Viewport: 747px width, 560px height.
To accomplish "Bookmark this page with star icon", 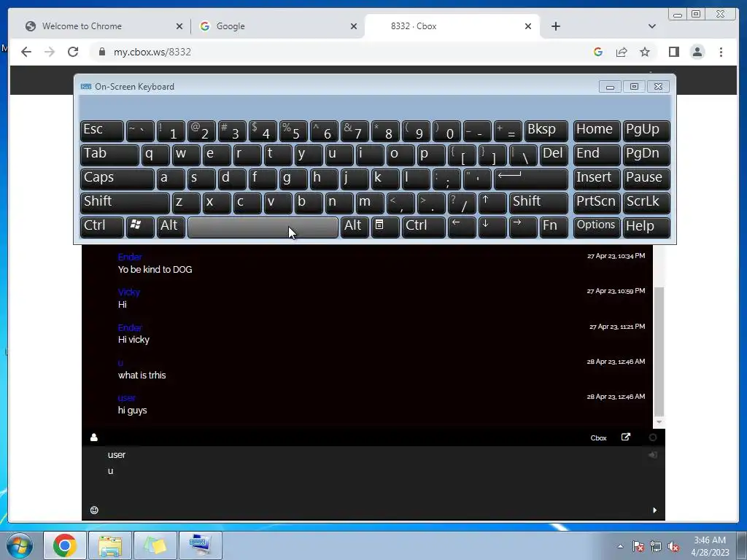I will click(x=645, y=52).
